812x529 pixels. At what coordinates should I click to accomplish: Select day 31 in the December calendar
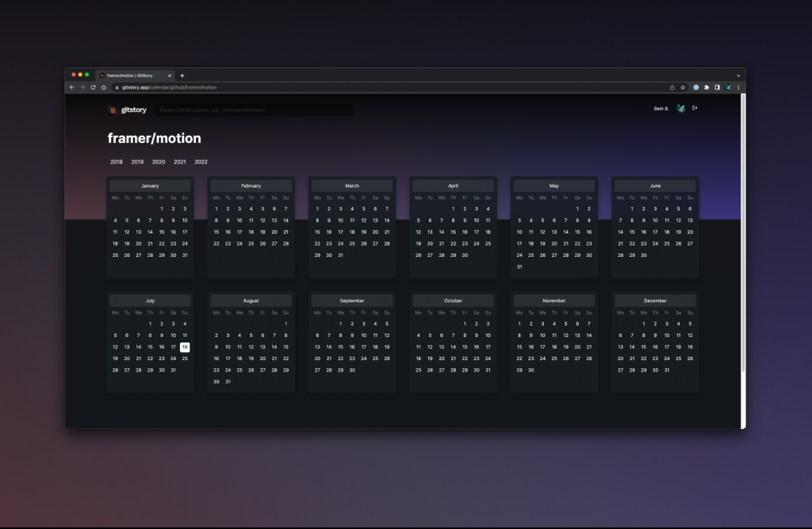pyautogui.click(x=667, y=370)
